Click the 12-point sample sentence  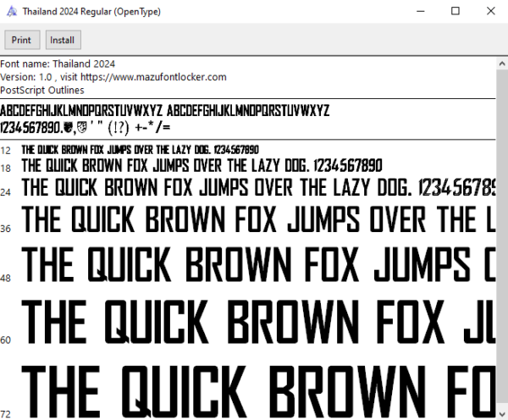[x=140, y=150]
